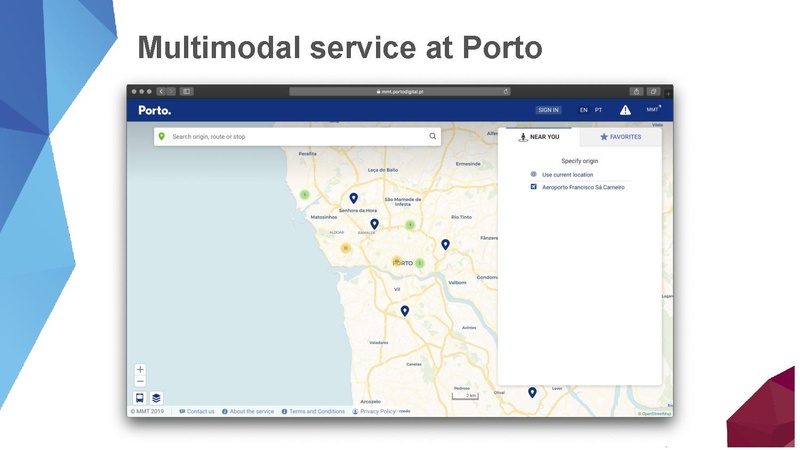This screenshot has height=450, width=800.
Task: Choose Use current location
Action: pos(567,174)
